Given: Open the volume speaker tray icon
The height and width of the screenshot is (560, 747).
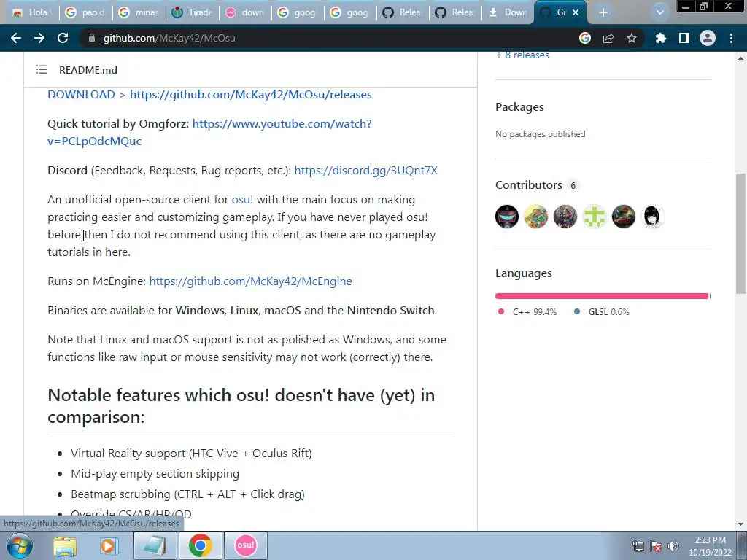Looking at the screenshot, I should tap(673, 547).
